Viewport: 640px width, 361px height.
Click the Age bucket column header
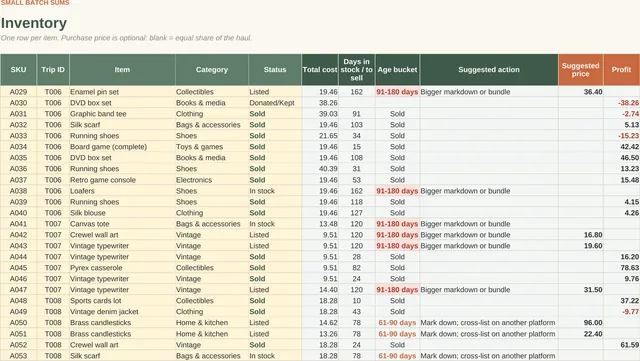pos(397,69)
